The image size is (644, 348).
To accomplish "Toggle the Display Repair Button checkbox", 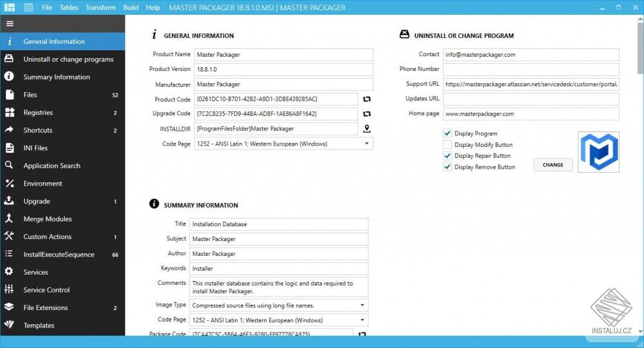I will click(x=448, y=156).
